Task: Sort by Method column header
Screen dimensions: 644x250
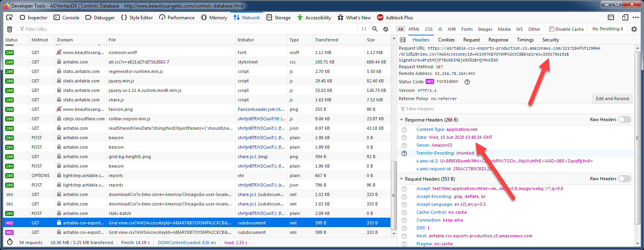Action: pos(42,40)
